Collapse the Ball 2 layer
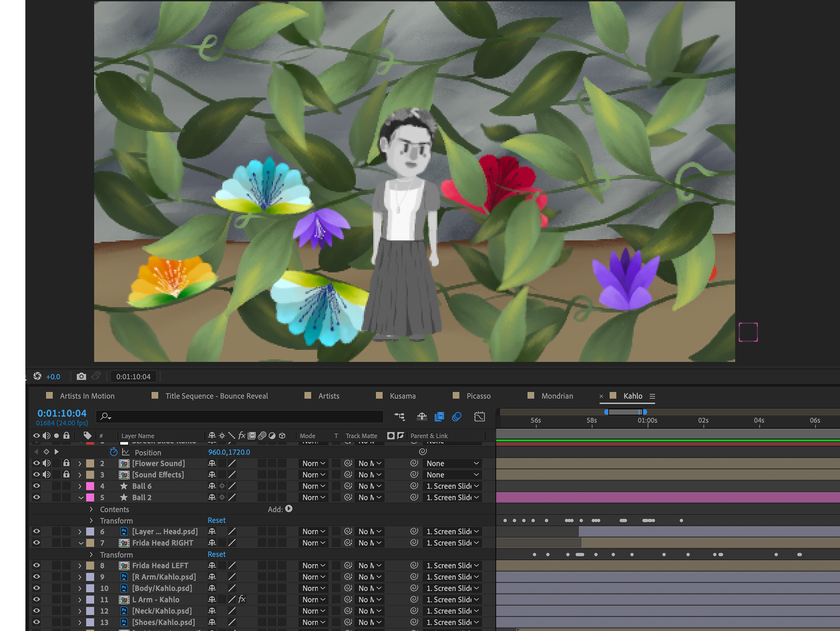The image size is (840, 631). [x=81, y=498]
